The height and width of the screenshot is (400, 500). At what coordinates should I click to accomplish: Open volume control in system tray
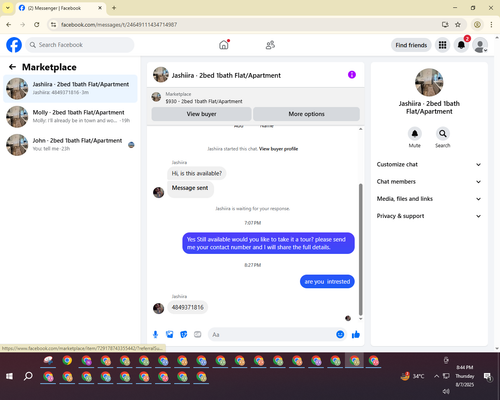pyautogui.click(x=446, y=391)
